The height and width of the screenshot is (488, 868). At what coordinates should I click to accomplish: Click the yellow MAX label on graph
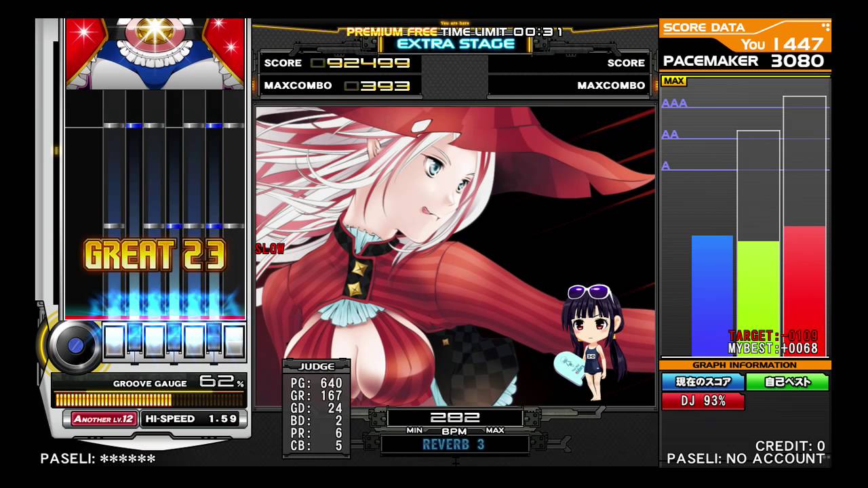pyautogui.click(x=673, y=81)
